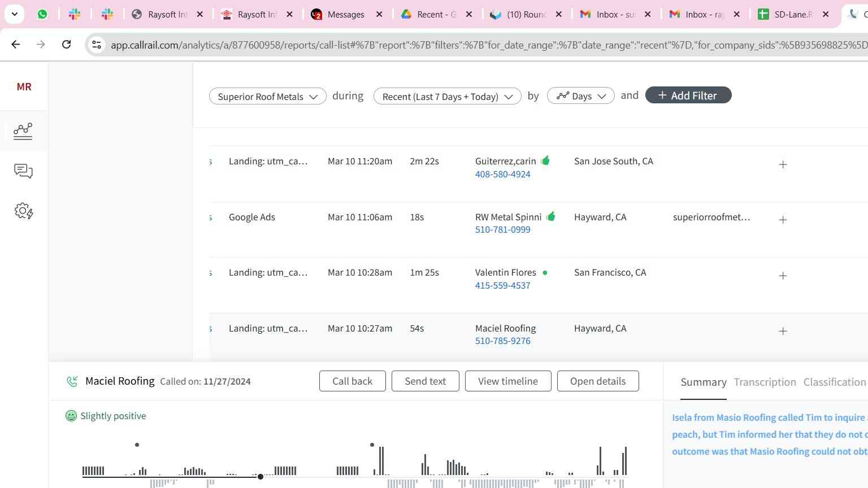The width and height of the screenshot is (868, 488).
Task: Switch to the WhatsApp pinned tab
Action: click(42, 14)
